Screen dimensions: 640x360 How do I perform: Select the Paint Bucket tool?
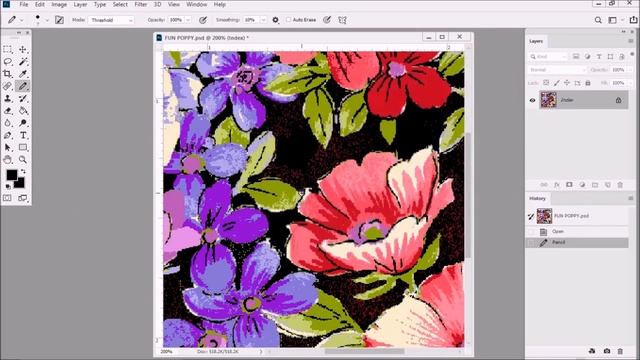23,111
